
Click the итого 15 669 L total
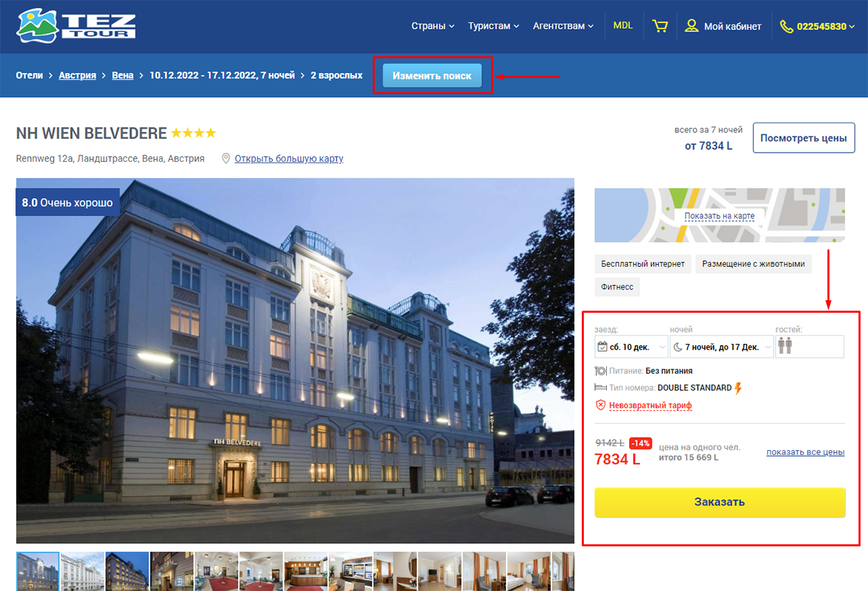[x=689, y=458]
